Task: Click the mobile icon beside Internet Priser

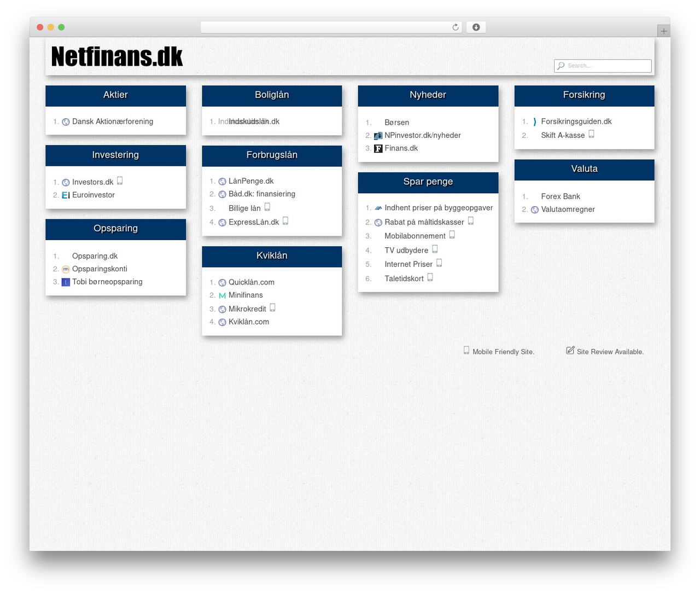Action: pyautogui.click(x=439, y=263)
